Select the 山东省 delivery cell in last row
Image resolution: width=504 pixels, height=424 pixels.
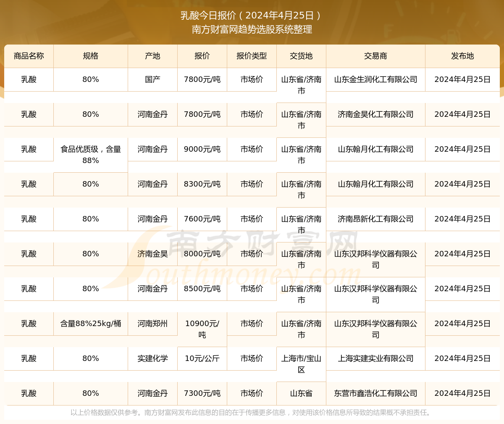301,393
